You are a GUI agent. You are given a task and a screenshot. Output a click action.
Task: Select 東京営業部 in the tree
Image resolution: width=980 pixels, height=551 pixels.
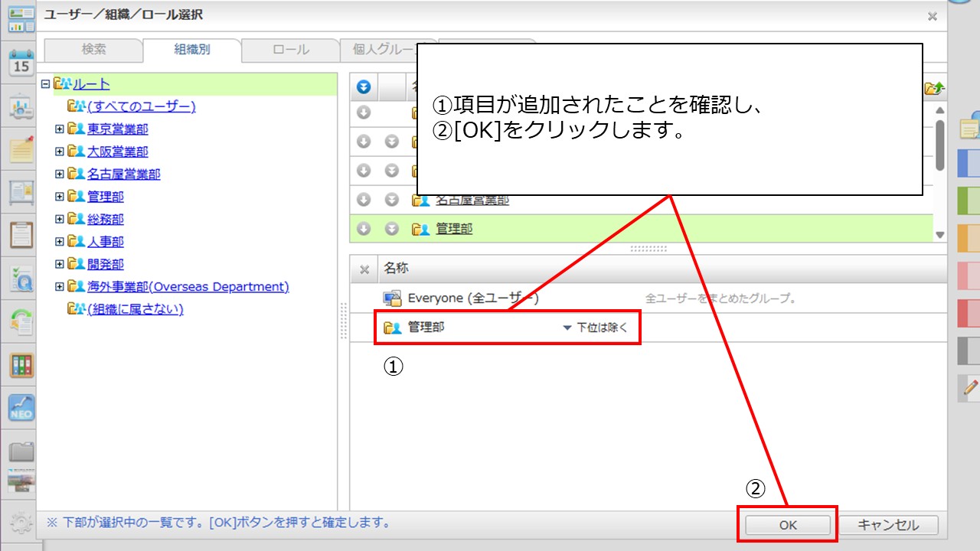[118, 129]
